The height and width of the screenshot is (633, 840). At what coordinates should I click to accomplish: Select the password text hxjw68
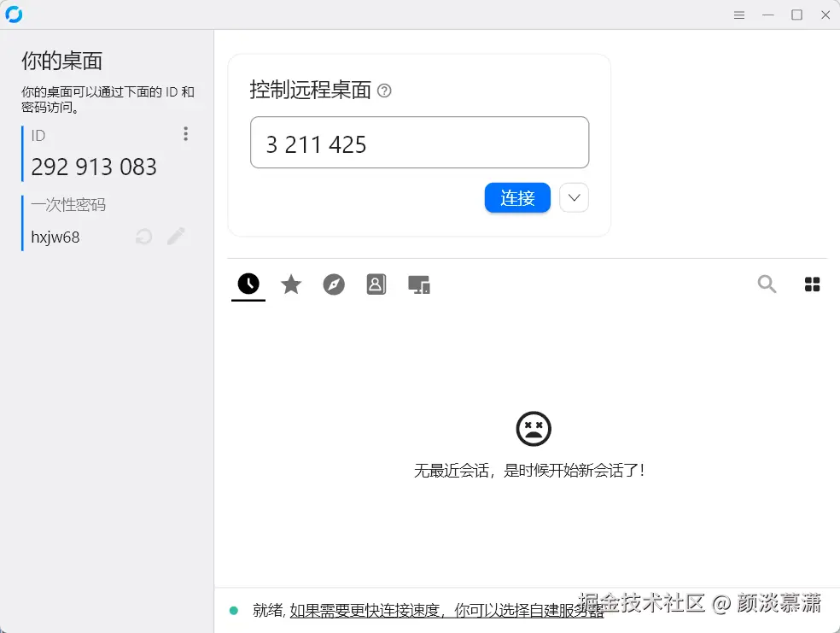coord(55,237)
